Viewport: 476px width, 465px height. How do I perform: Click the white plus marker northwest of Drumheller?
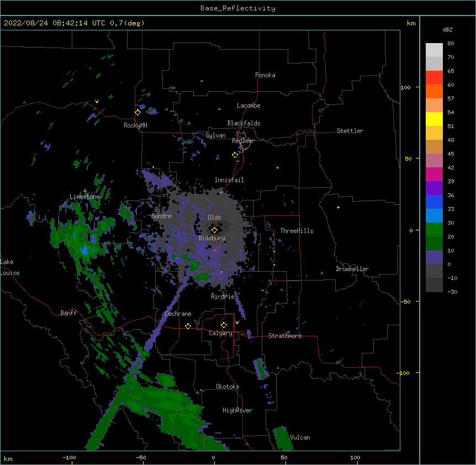click(338, 207)
